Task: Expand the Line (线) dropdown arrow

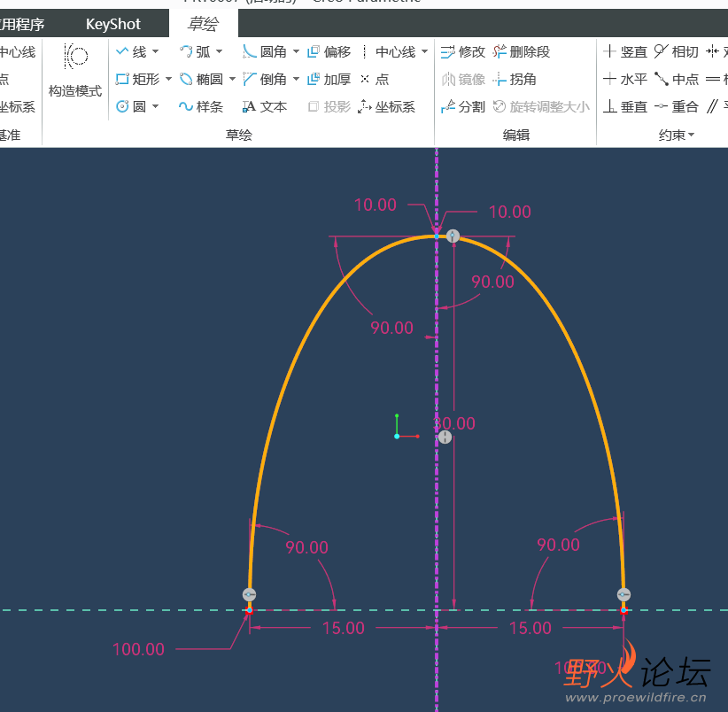Action: pos(156,51)
